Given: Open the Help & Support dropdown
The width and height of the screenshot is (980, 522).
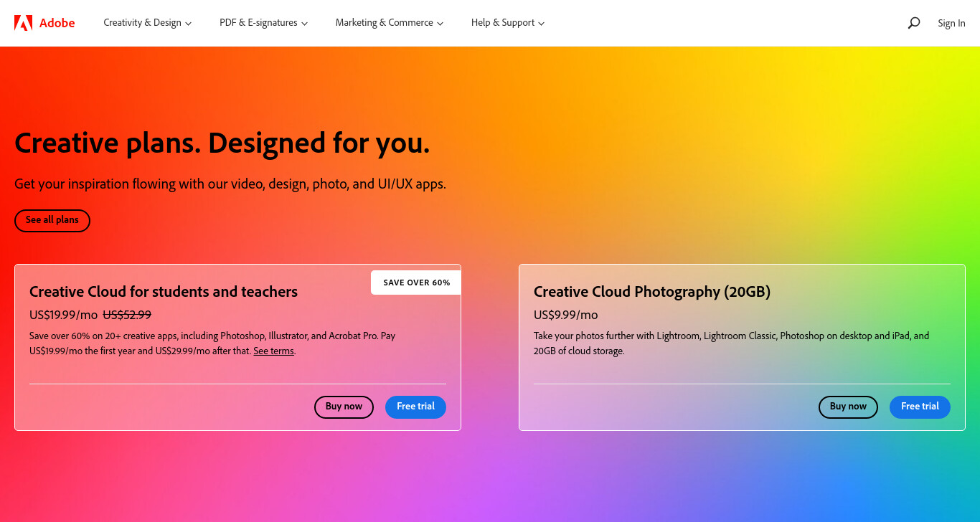Looking at the screenshot, I should [508, 23].
